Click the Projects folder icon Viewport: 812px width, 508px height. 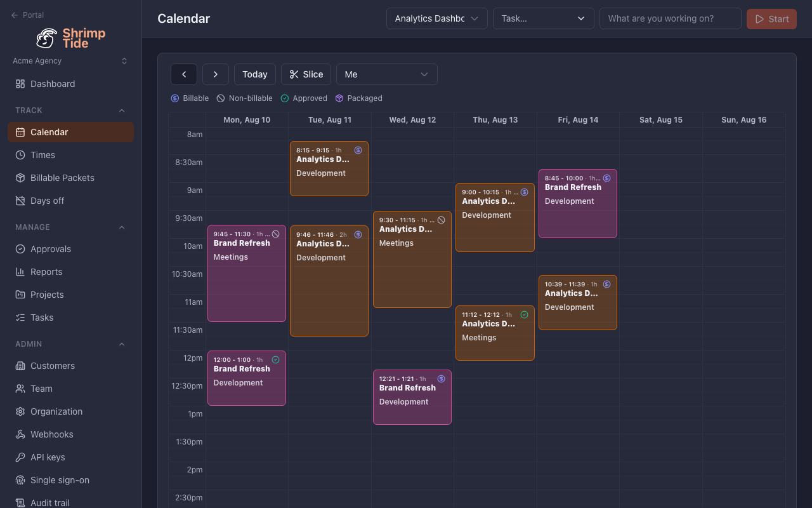(20, 295)
